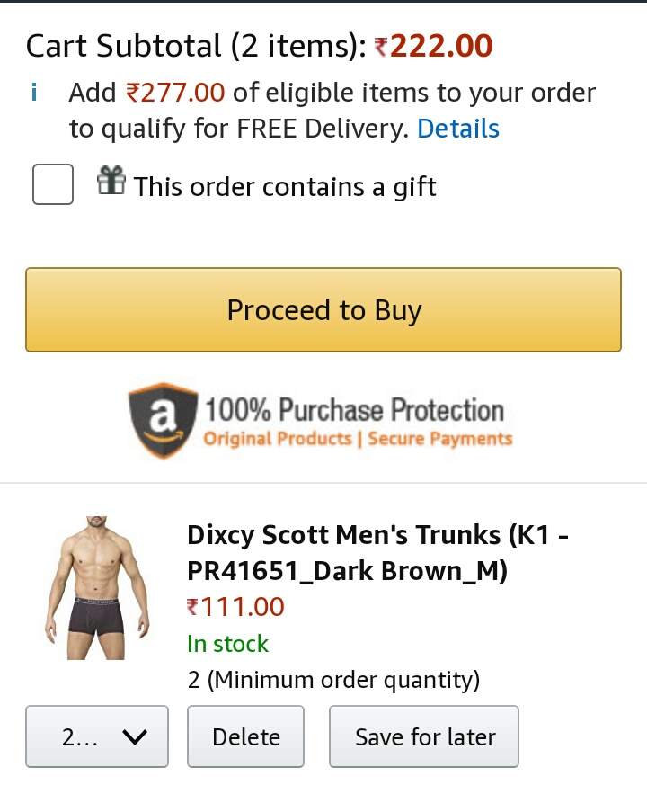Save the trunks for later
The image size is (647, 812).
tap(424, 737)
